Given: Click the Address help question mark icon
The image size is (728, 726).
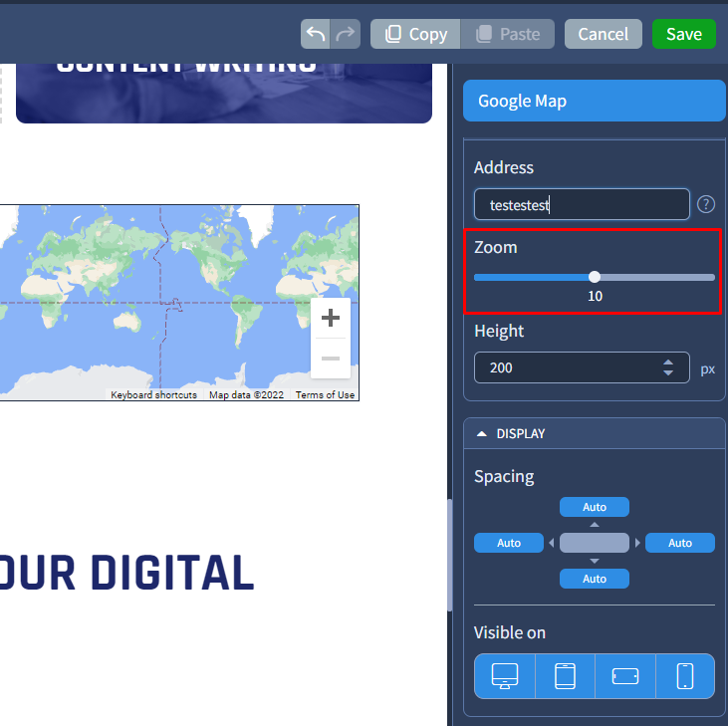Looking at the screenshot, I should click(706, 204).
